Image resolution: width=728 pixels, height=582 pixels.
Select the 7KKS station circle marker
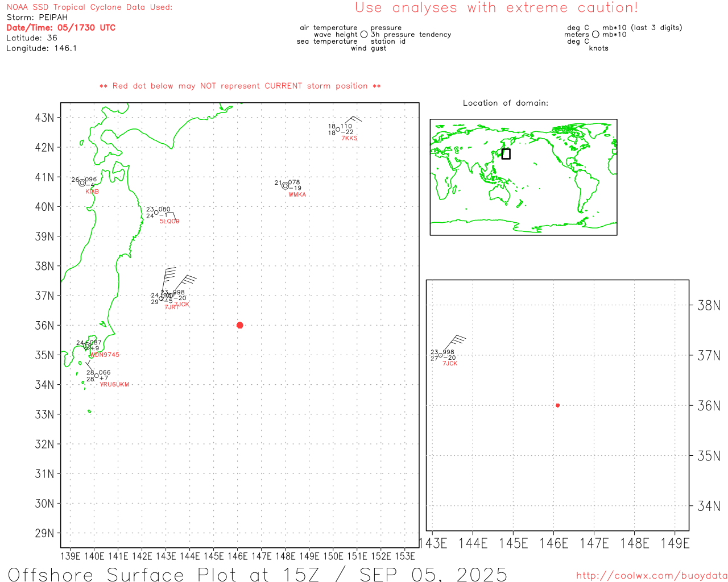(338, 130)
